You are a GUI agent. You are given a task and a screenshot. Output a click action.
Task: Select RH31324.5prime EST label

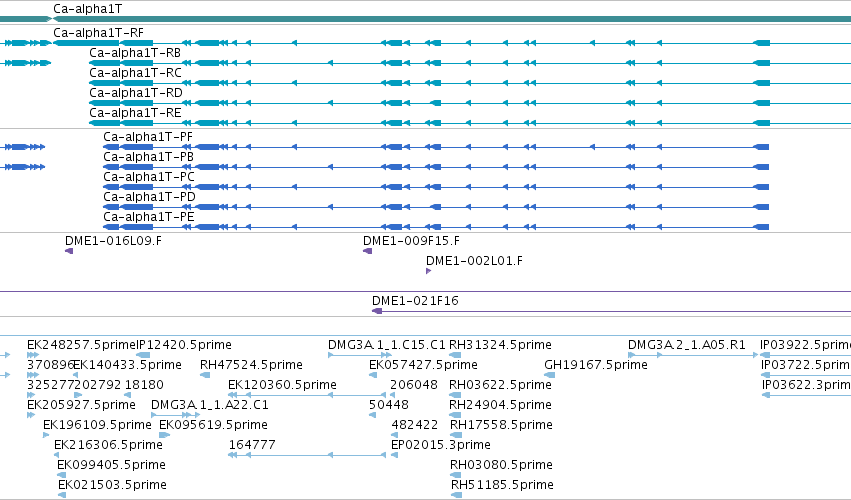click(500, 345)
